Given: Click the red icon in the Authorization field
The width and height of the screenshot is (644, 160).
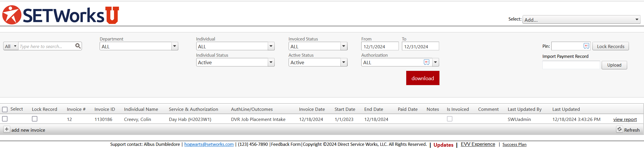Looking at the screenshot, I should [426, 62].
